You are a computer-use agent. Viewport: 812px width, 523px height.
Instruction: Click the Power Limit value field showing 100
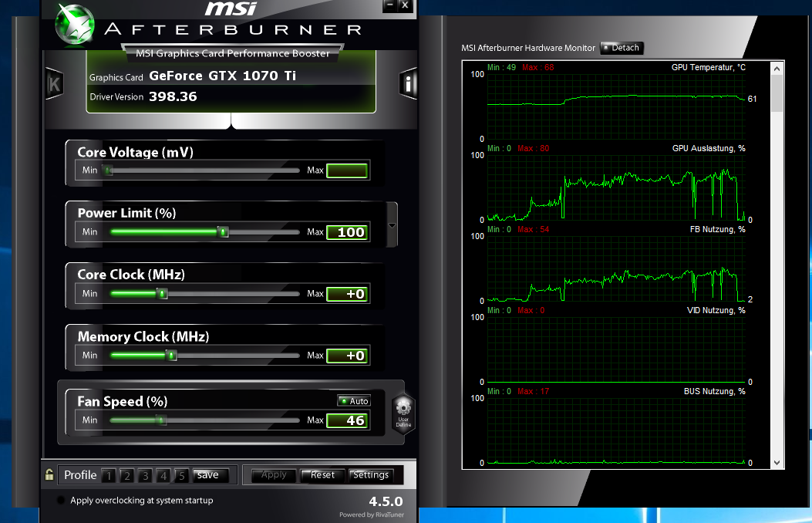click(x=348, y=232)
